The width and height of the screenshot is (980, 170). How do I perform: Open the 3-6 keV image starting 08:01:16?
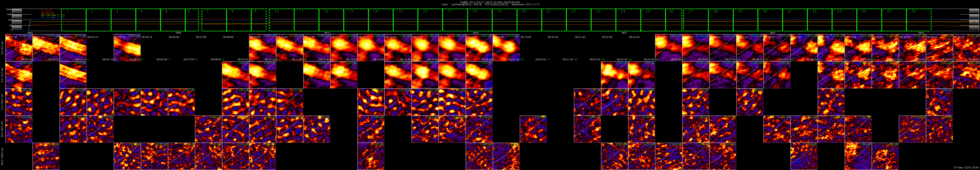(19, 48)
